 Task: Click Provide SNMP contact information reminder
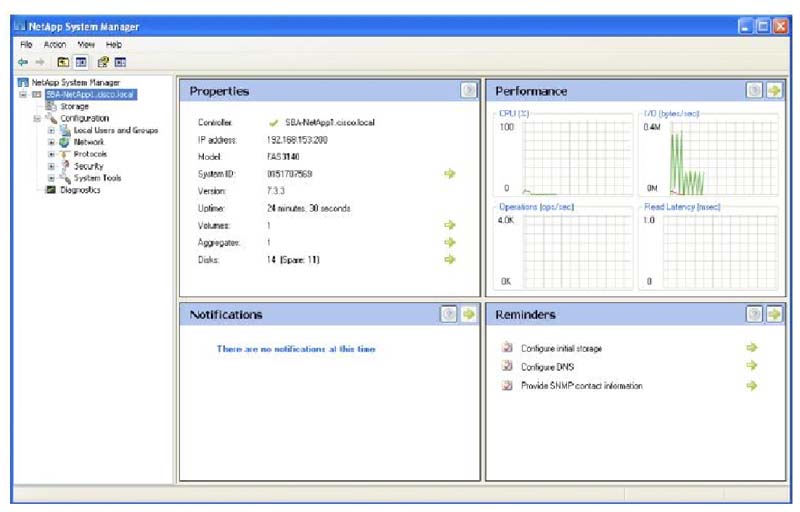tap(581, 386)
